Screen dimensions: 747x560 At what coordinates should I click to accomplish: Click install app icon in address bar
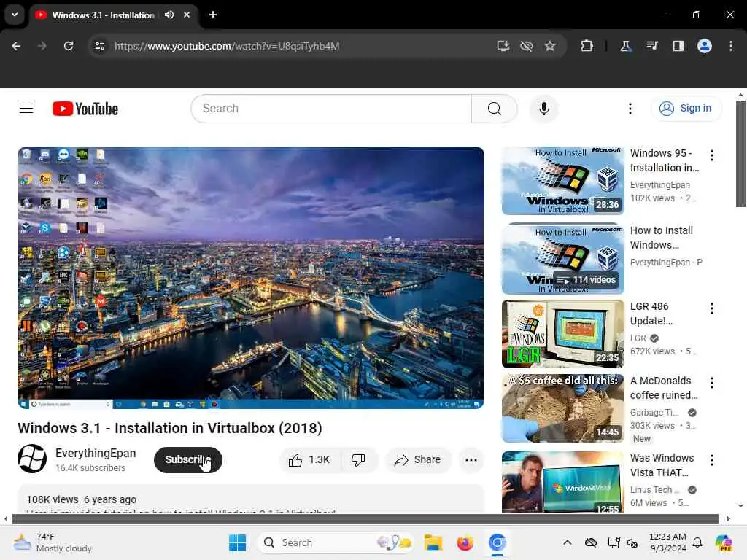click(503, 46)
